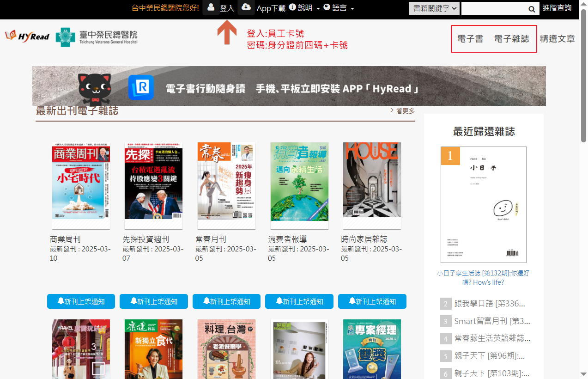This screenshot has width=588, height=379.
Task: Click the scrollbar down arrow
Action: pyautogui.click(x=584, y=375)
